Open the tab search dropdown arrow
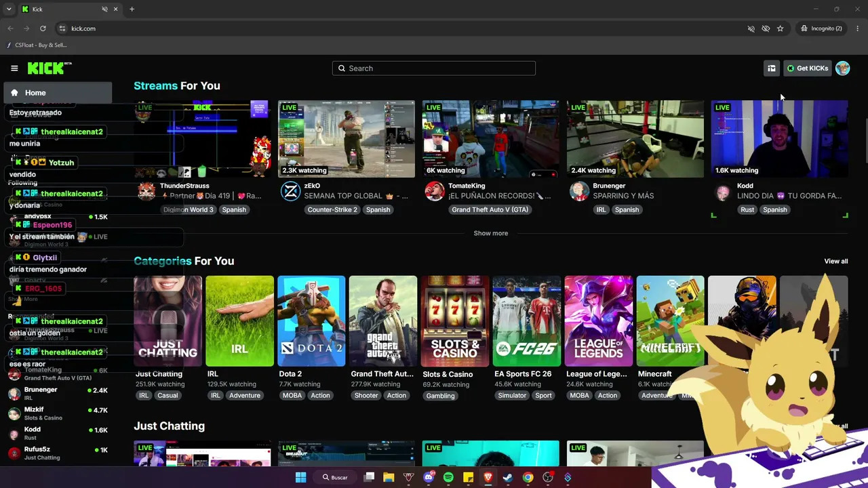Viewport: 868px width, 488px height. point(9,9)
